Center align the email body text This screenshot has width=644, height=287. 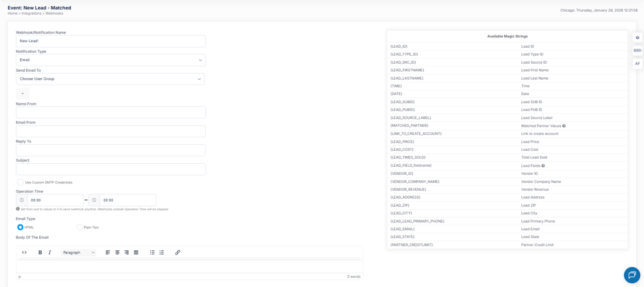[x=117, y=253]
